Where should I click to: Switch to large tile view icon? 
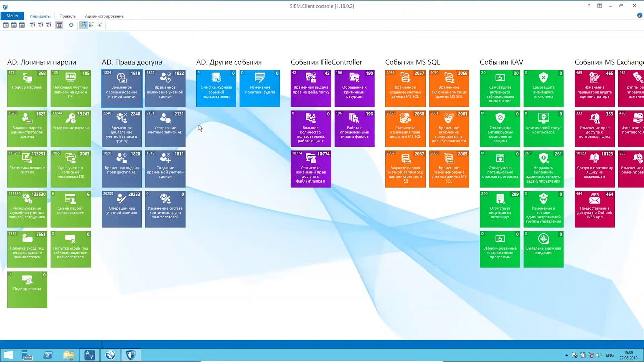(83, 25)
